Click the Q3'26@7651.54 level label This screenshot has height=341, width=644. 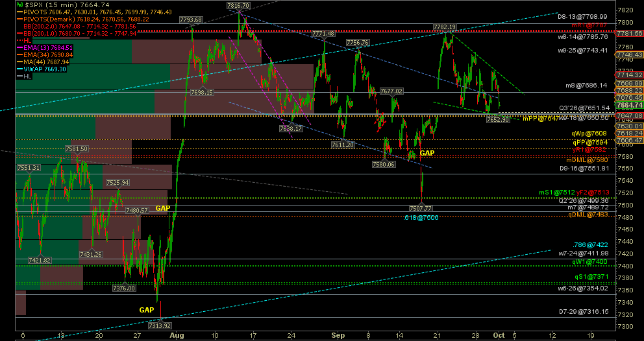584,108
